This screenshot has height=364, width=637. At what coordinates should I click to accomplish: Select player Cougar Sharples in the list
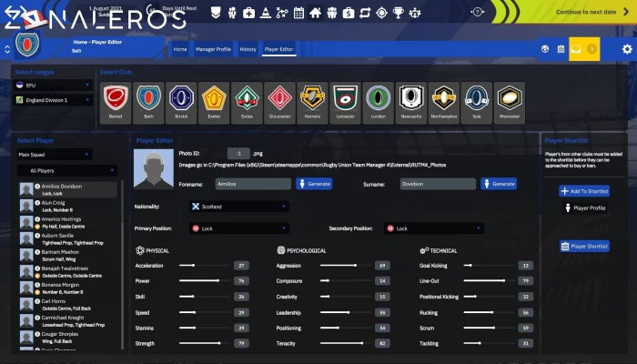coord(68,338)
